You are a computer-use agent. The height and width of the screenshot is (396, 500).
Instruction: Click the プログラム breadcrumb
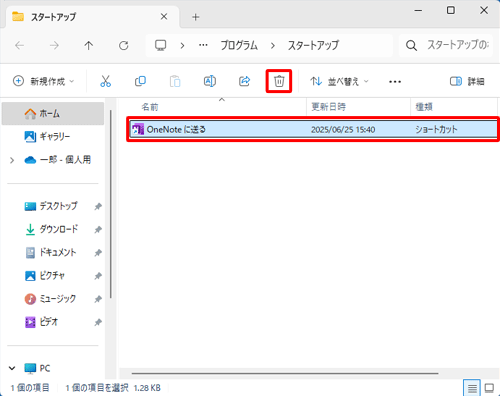(x=239, y=45)
